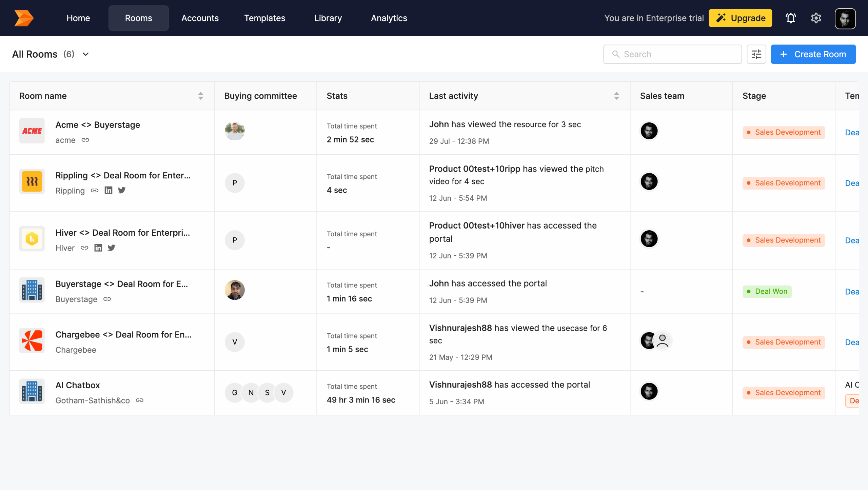Image resolution: width=868 pixels, height=490 pixels.
Task: Click the link icon next to acme
Action: 85,140
